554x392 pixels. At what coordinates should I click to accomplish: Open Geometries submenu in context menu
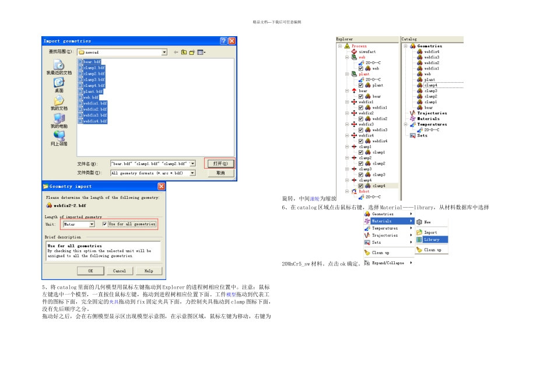(x=388, y=214)
